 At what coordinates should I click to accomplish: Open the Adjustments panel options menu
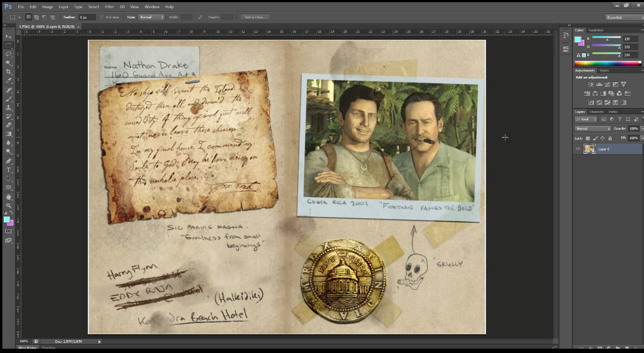[642, 70]
